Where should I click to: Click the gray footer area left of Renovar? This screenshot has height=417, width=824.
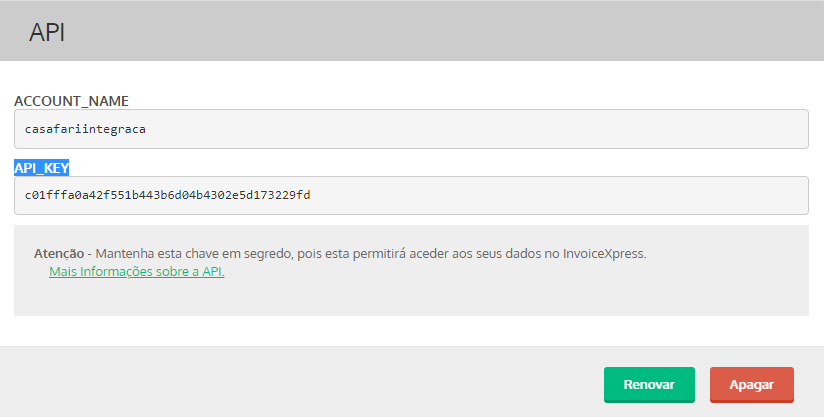pos(300,383)
